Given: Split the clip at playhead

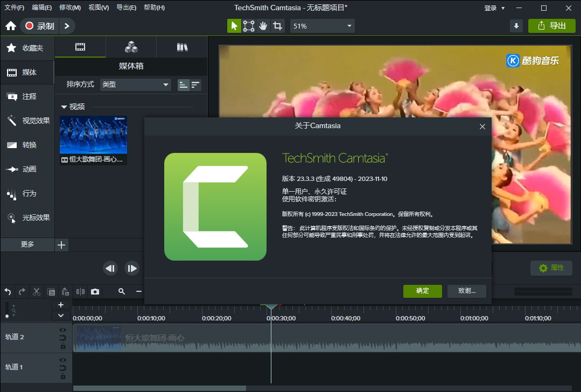Looking at the screenshot, I should tap(80, 292).
